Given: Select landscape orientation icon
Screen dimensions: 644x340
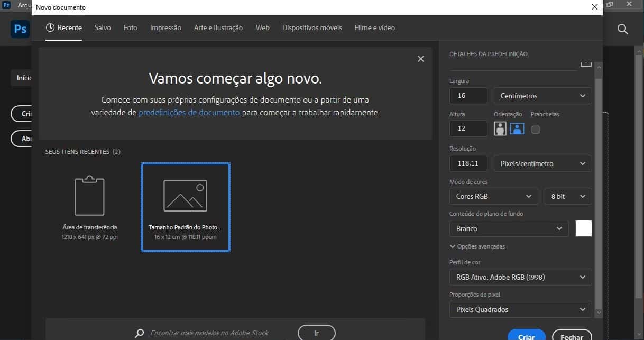Looking at the screenshot, I should [517, 128].
